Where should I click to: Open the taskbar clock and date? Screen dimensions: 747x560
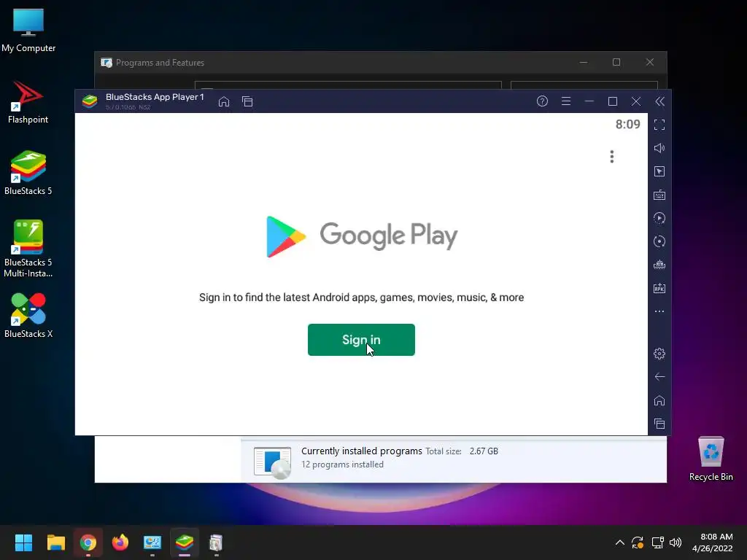[712, 542]
